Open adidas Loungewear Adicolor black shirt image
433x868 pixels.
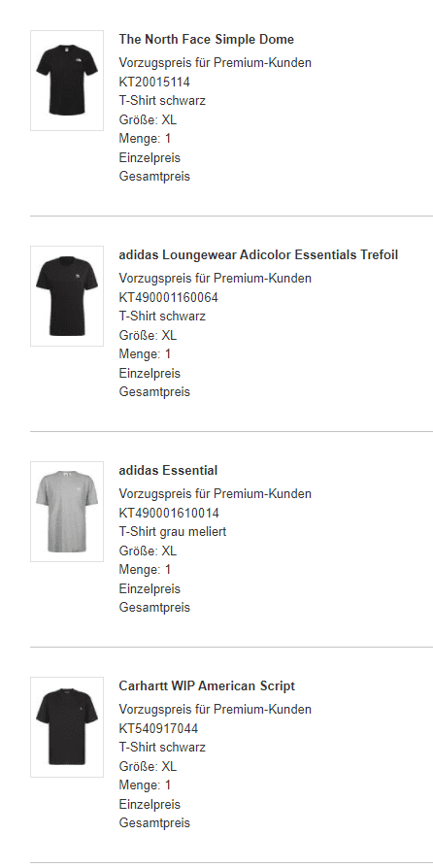pos(67,296)
